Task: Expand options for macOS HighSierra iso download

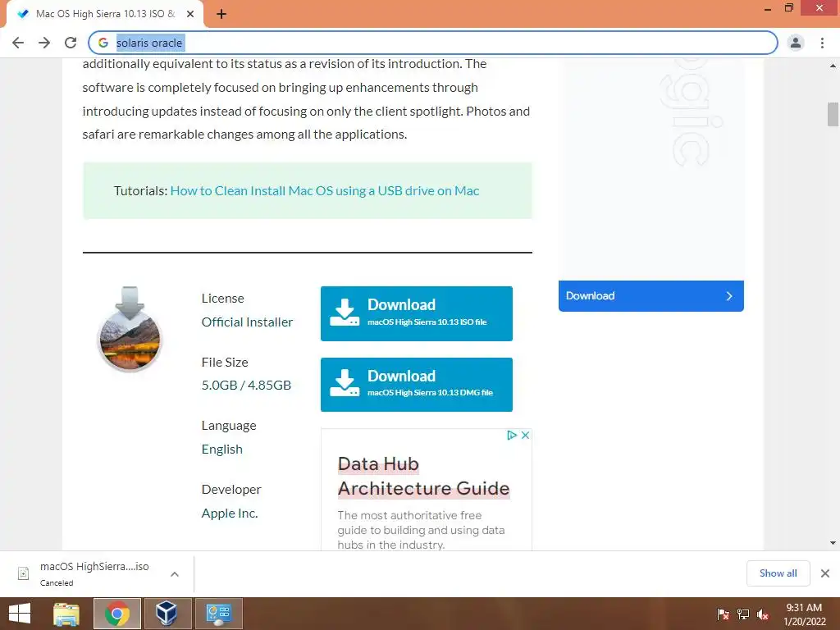Action: click(175, 574)
